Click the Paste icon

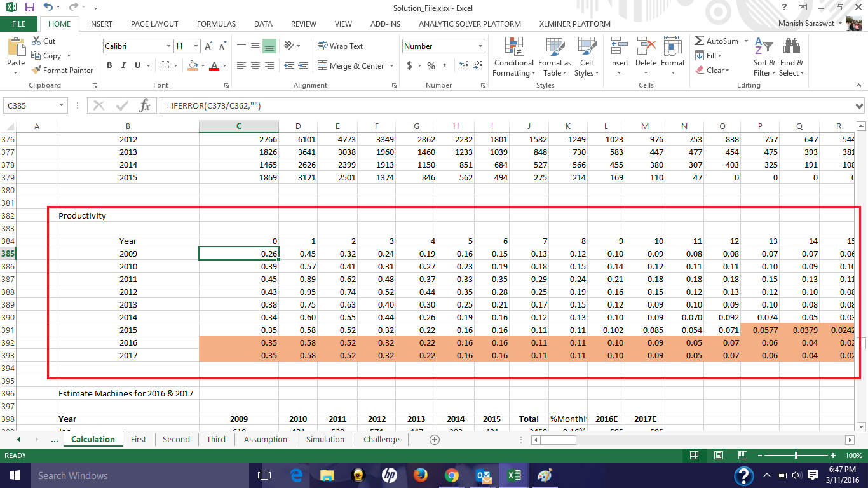(x=16, y=48)
